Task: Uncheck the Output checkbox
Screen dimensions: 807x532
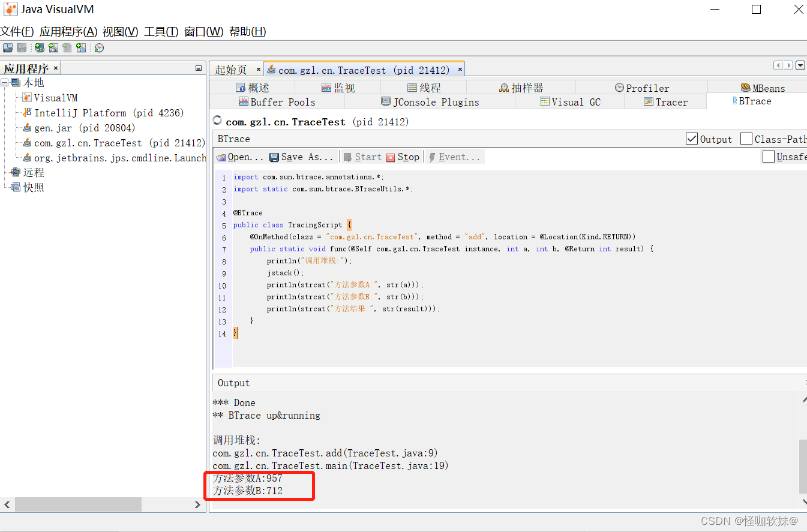Action: (x=692, y=139)
